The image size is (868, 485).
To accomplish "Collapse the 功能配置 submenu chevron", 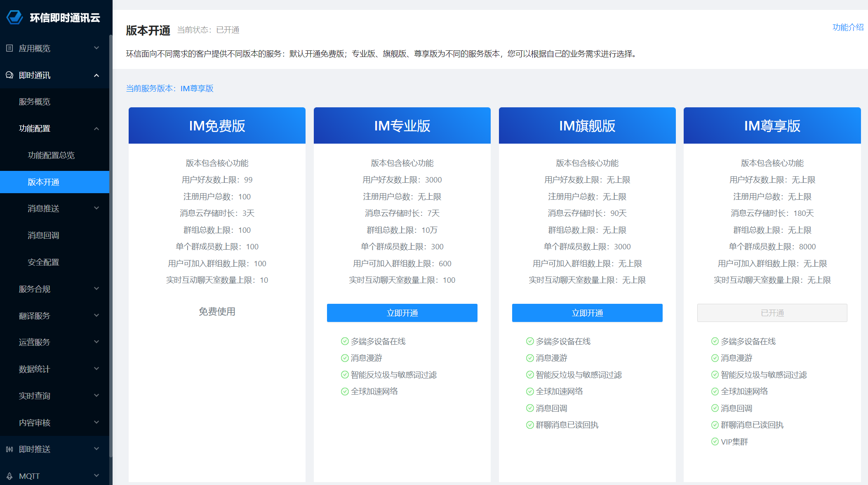I will [96, 128].
